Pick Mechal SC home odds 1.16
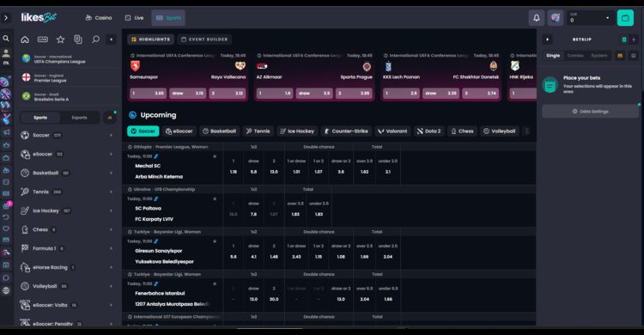The image size is (644, 335). (234, 167)
